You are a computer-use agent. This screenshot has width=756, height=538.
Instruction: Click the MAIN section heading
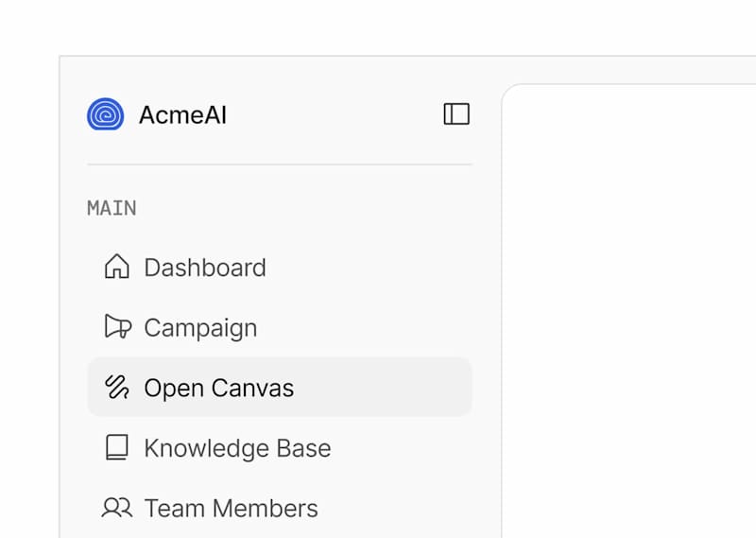pyautogui.click(x=112, y=208)
